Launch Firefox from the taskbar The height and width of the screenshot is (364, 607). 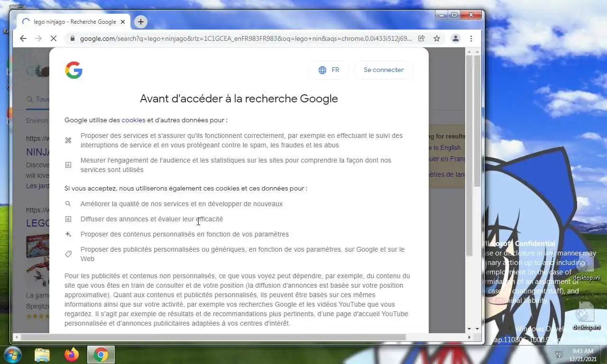[x=72, y=355]
